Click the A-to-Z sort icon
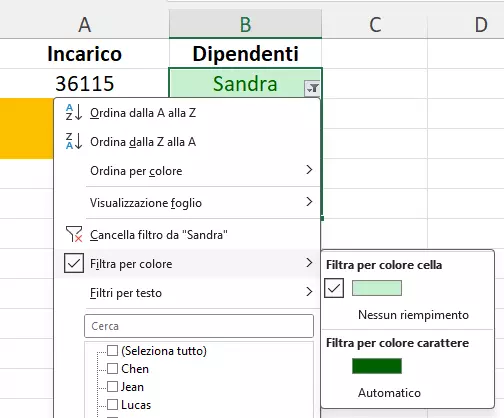This screenshot has width=504, height=418. point(74,112)
